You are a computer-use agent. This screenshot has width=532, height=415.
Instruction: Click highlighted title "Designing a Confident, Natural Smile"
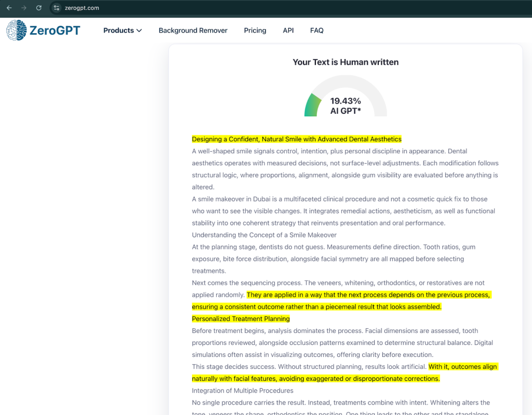[x=297, y=139]
